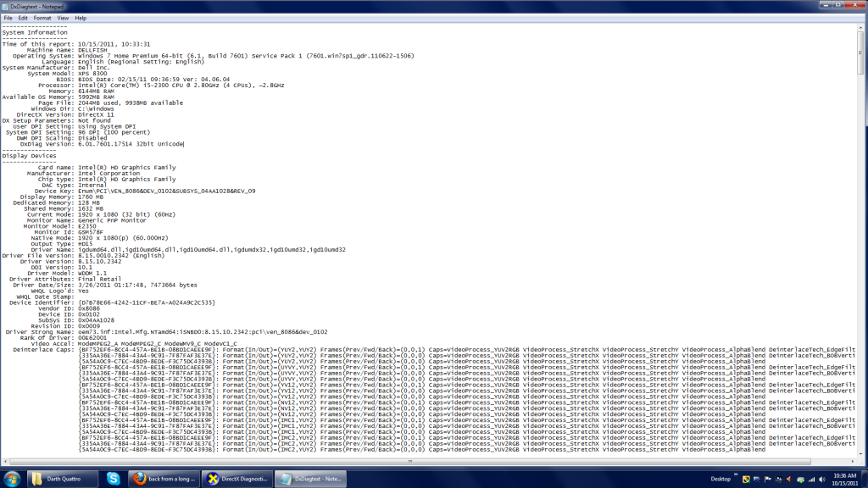Click the 'System Model: XPS 8300' line
The image size is (868, 488).
pos(67,74)
